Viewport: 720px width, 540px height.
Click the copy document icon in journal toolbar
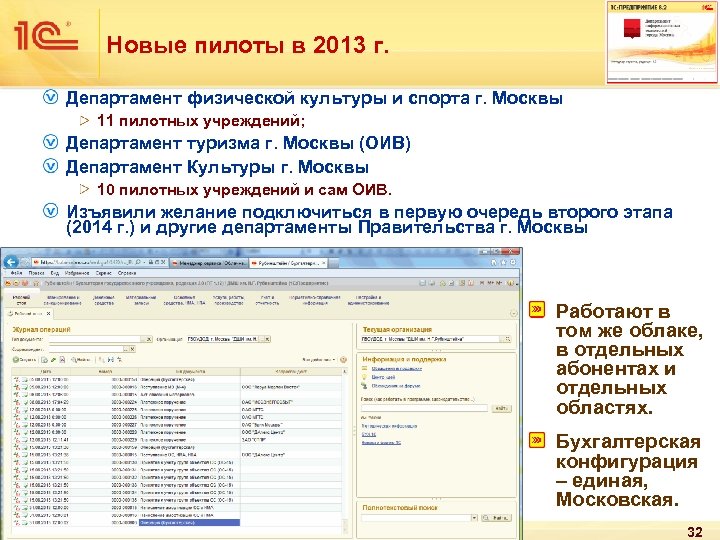coord(45,360)
